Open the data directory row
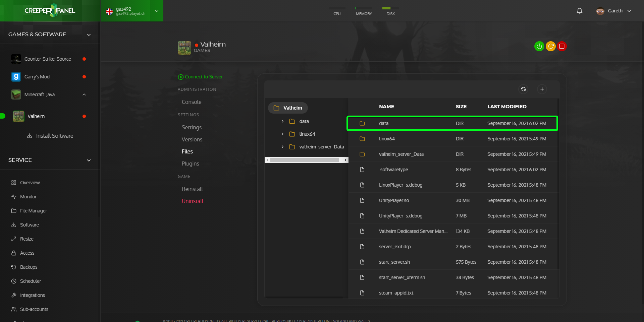The width and height of the screenshot is (644, 322). click(452, 123)
